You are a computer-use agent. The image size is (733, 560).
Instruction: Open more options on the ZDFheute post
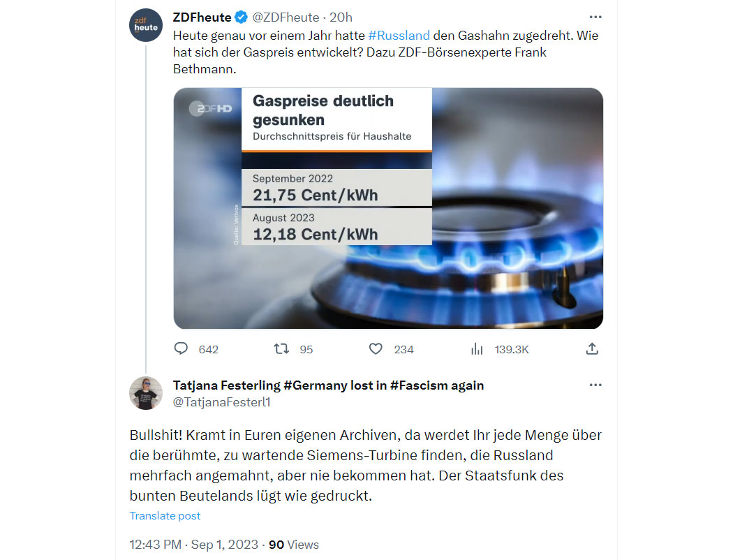[x=595, y=17]
